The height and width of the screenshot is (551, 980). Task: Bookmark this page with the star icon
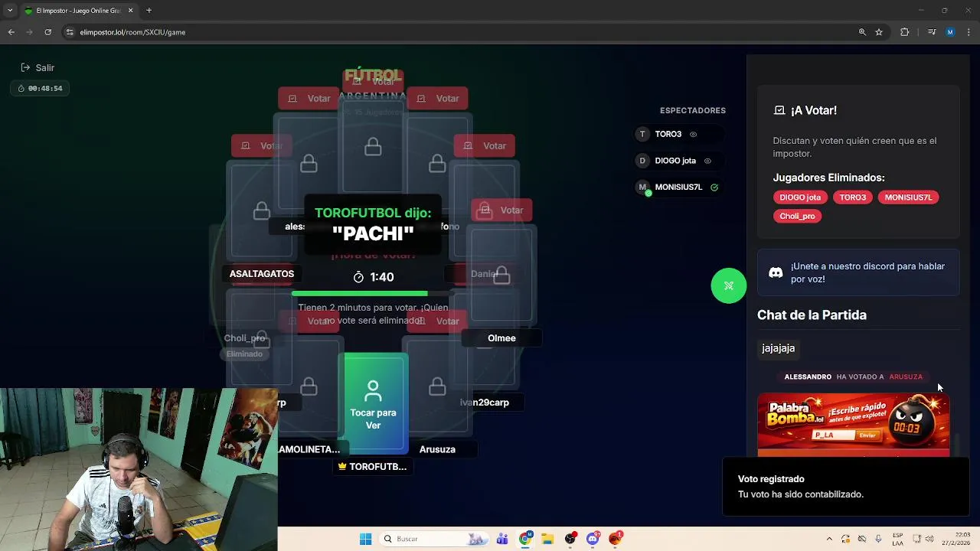pyautogui.click(x=879, y=32)
